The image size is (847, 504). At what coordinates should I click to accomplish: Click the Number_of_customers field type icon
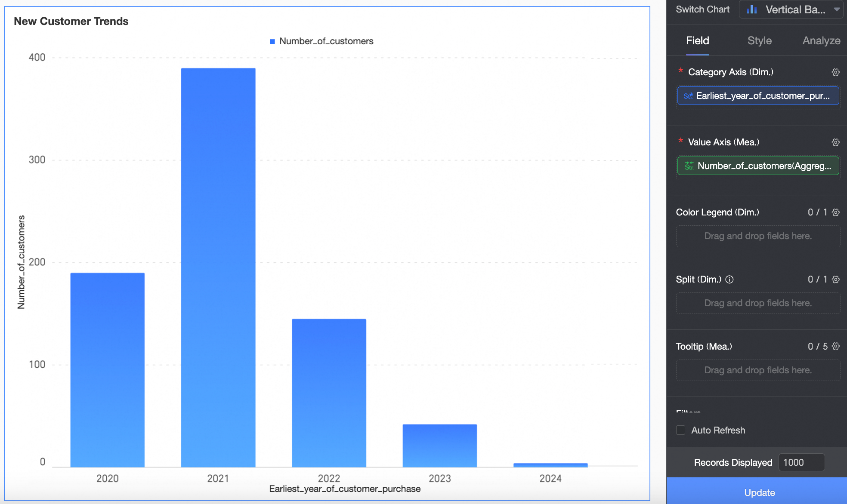click(689, 166)
